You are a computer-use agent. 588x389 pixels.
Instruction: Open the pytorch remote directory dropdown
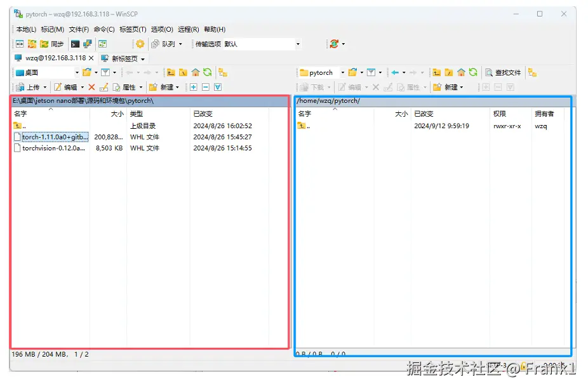click(342, 72)
